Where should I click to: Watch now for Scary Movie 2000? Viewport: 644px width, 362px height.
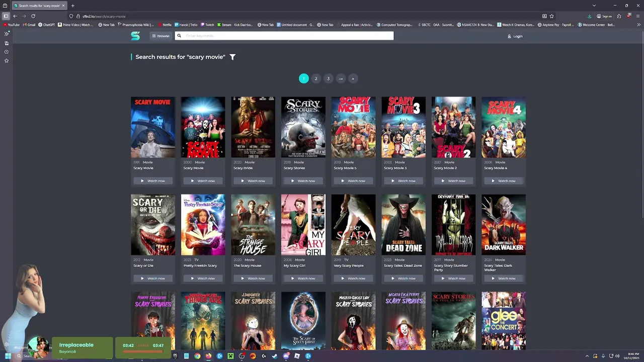pyautogui.click(x=203, y=180)
